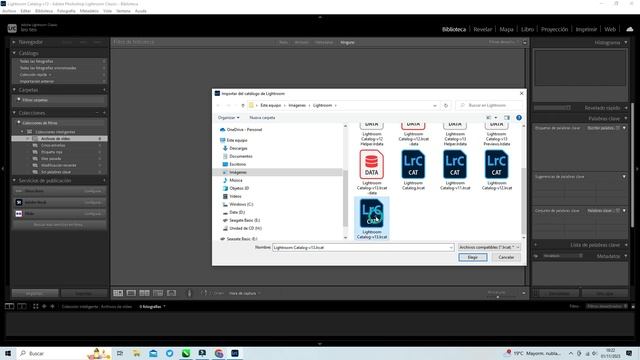Viewport: 640px width, 360px height.
Task: Toggle the preview pane icon in dialog
Action: [x=507, y=118]
